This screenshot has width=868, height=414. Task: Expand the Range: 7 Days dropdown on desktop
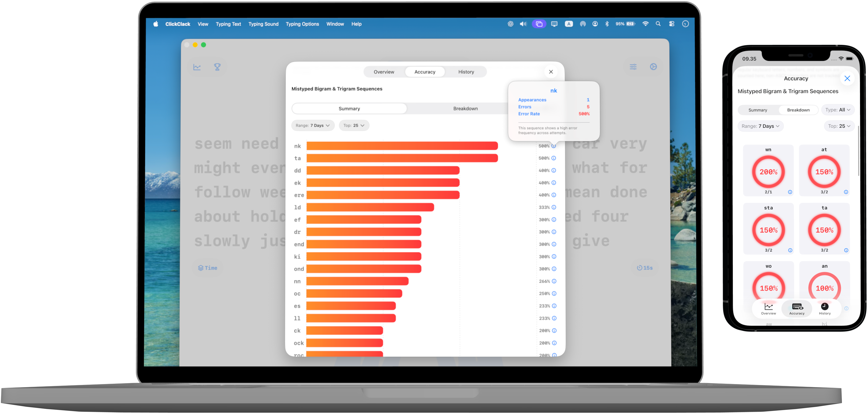click(x=312, y=126)
